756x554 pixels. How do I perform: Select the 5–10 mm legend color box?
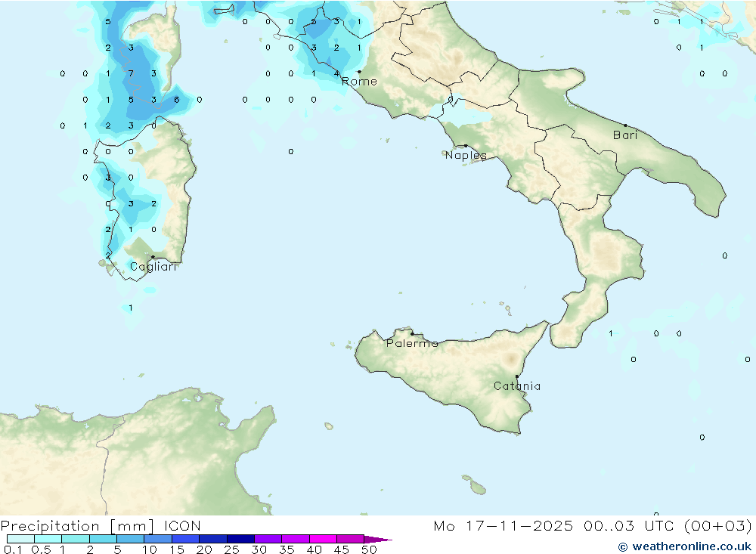(131, 539)
